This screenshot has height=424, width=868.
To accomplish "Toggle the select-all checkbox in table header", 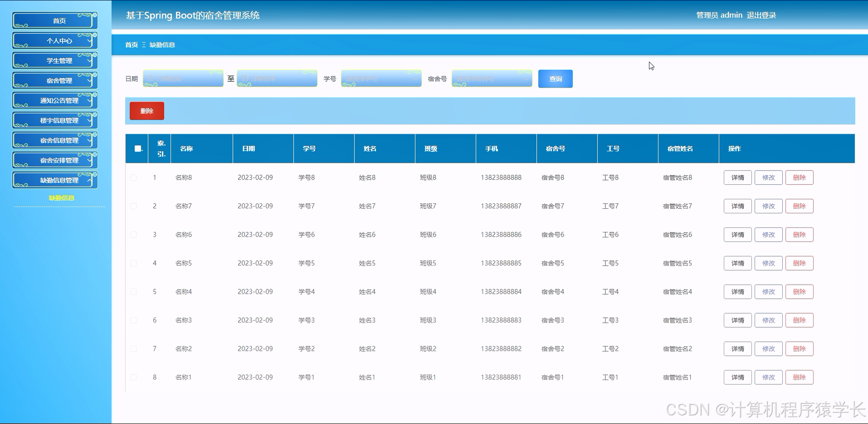I will (138, 148).
